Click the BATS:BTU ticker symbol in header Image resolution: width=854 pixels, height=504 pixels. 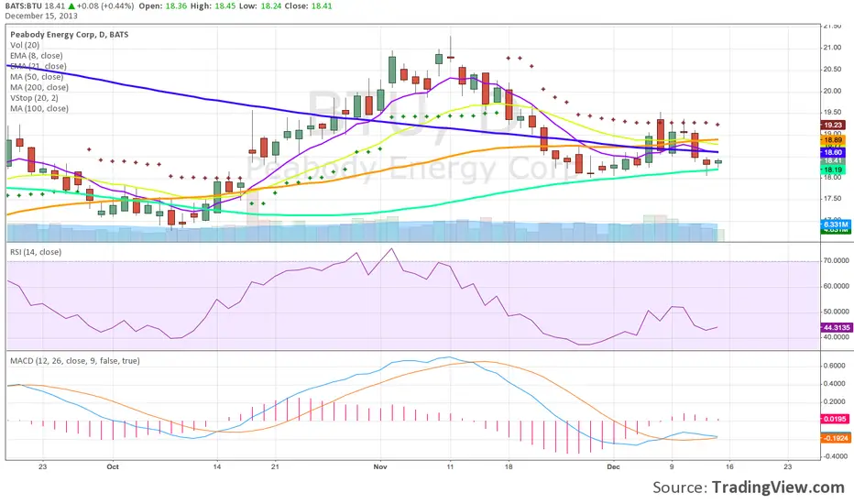click(24, 6)
